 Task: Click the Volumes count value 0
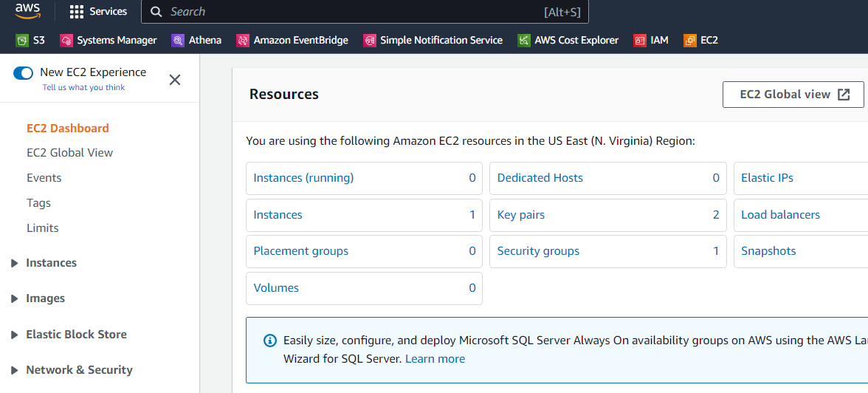coord(472,288)
